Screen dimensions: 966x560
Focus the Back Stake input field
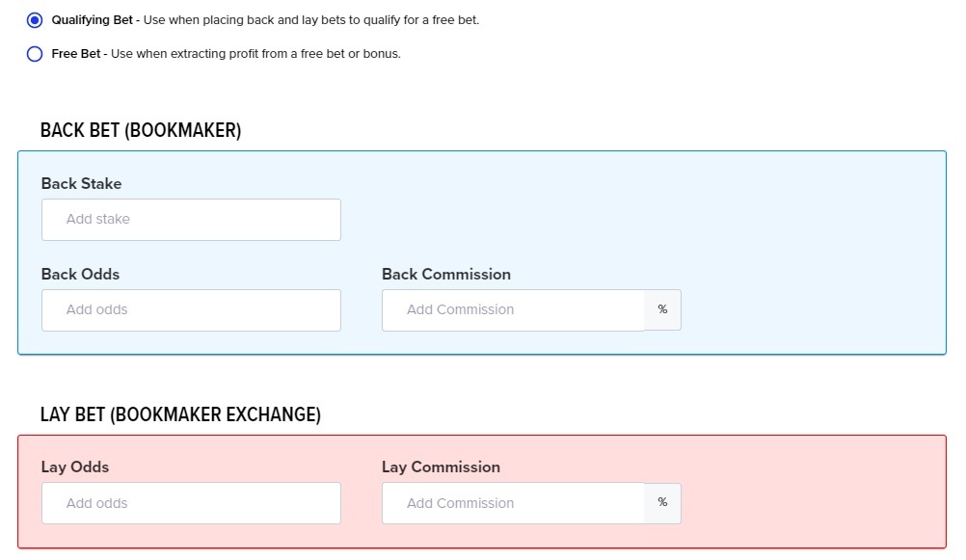(191, 220)
